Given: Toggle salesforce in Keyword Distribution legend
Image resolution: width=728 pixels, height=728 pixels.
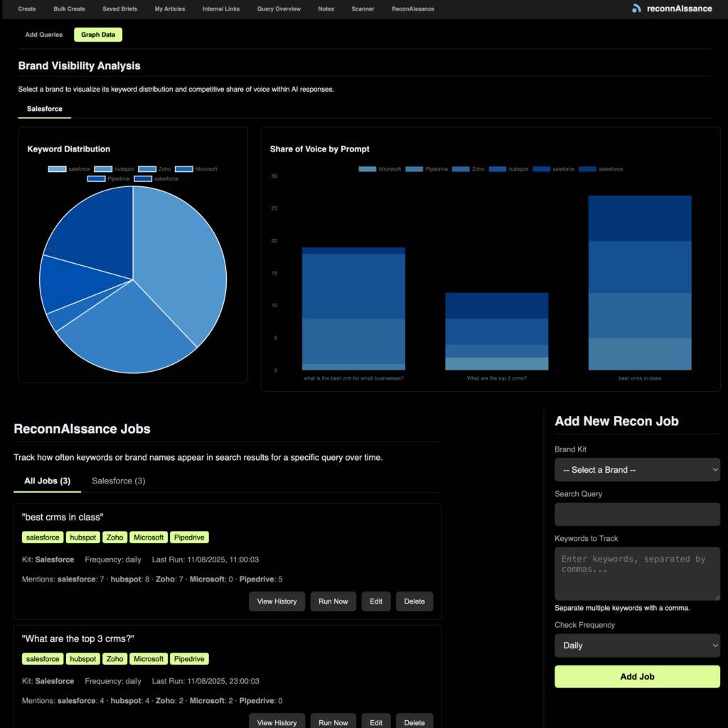Looking at the screenshot, I should point(156,178).
